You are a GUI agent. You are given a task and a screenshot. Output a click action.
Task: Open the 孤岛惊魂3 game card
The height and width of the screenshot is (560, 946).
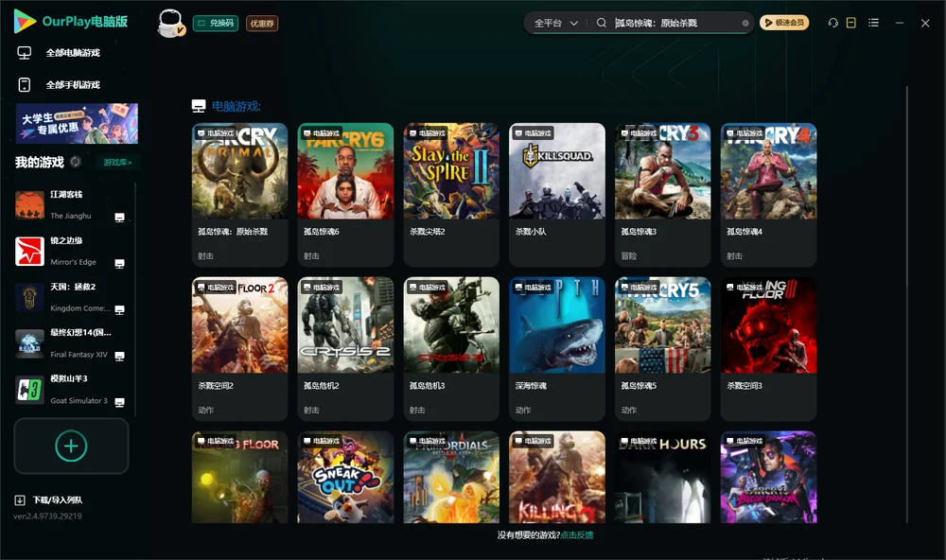(x=662, y=195)
